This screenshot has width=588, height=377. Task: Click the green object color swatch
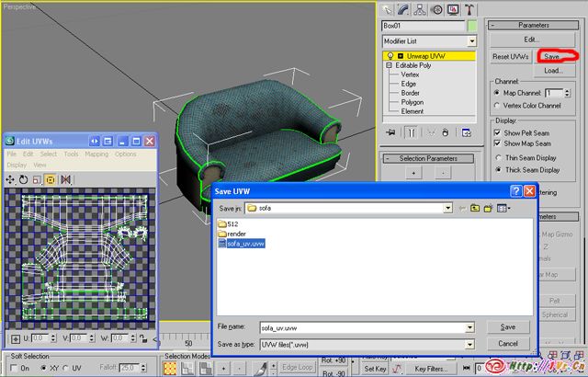472,27
